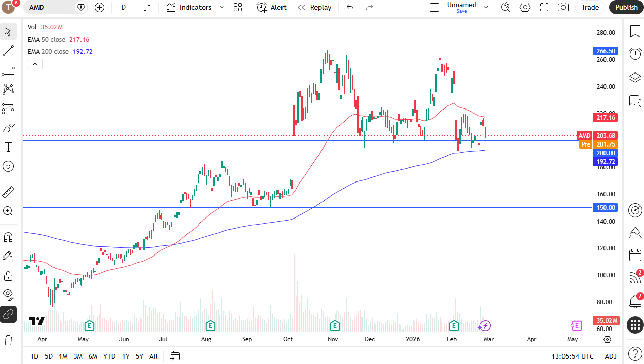Select the brush drawing tool
644x364 pixels.
8,128
